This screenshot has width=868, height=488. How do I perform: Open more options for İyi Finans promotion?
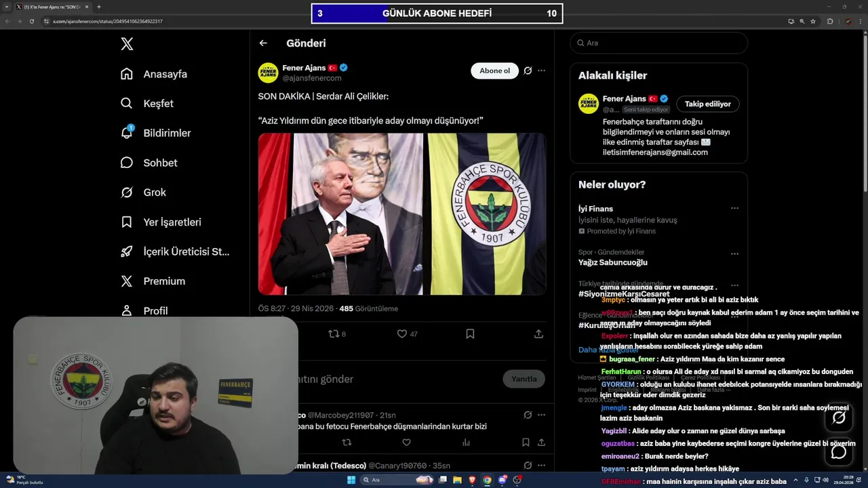734,209
